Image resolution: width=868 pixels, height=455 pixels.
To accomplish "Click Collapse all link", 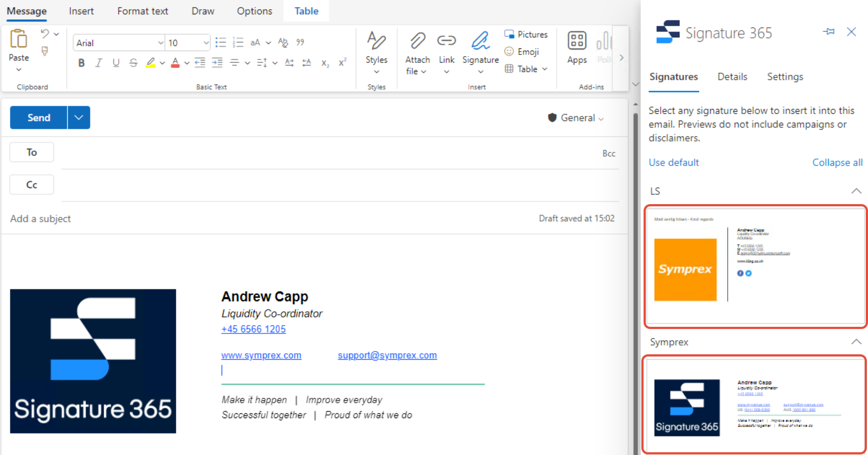I will [837, 162].
